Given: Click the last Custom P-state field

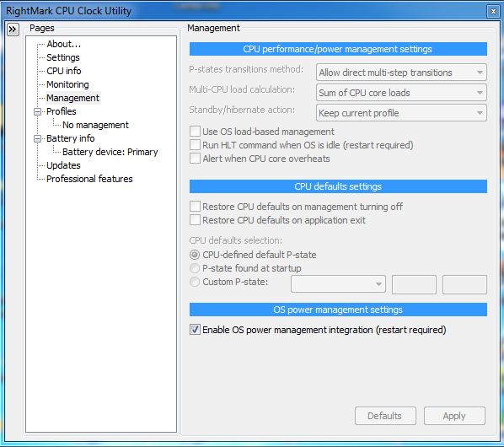Looking at the screenshot, I should click(464, 284).
